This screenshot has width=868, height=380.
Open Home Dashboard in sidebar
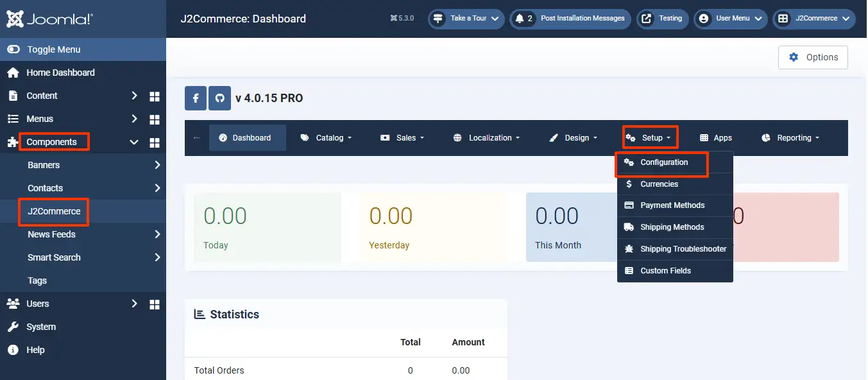click(60, 73)
